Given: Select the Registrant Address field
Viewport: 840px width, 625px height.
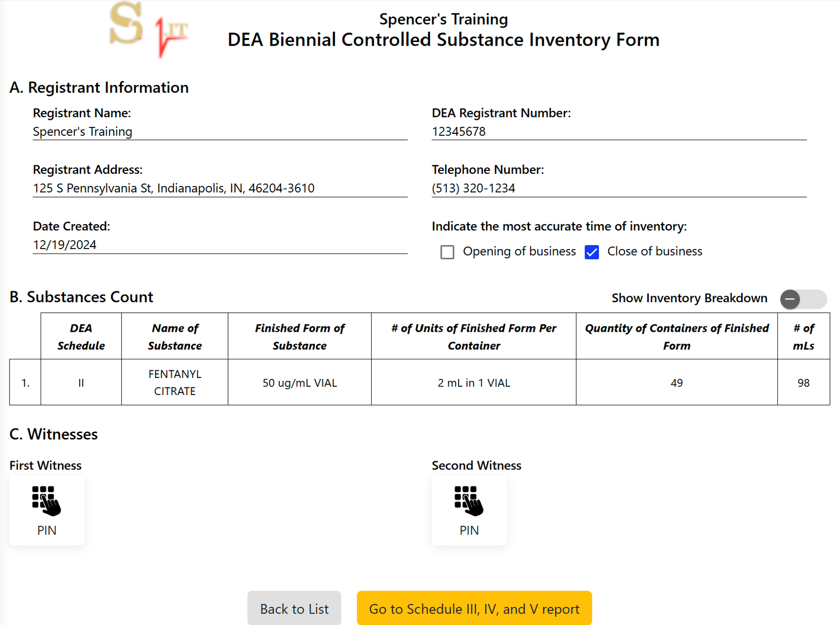Looking at the screenshot, I should coord(220,188).
